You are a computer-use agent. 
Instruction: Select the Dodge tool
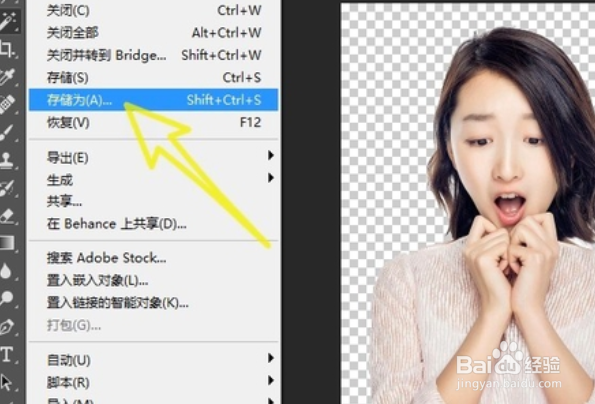[8, 299]
